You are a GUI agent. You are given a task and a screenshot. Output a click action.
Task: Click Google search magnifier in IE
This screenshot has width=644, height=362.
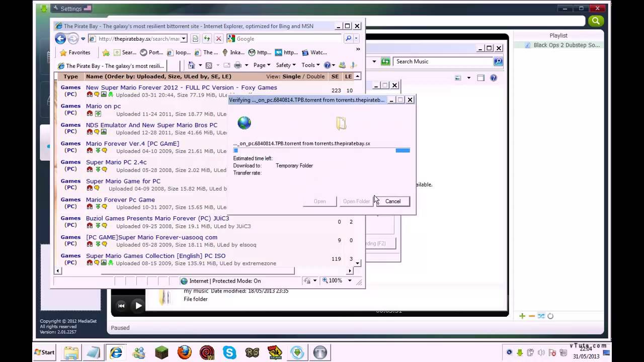pyautogui.click(x=348, y=39)
